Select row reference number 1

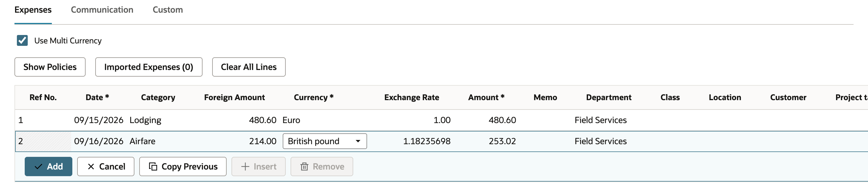click(20, 120)
